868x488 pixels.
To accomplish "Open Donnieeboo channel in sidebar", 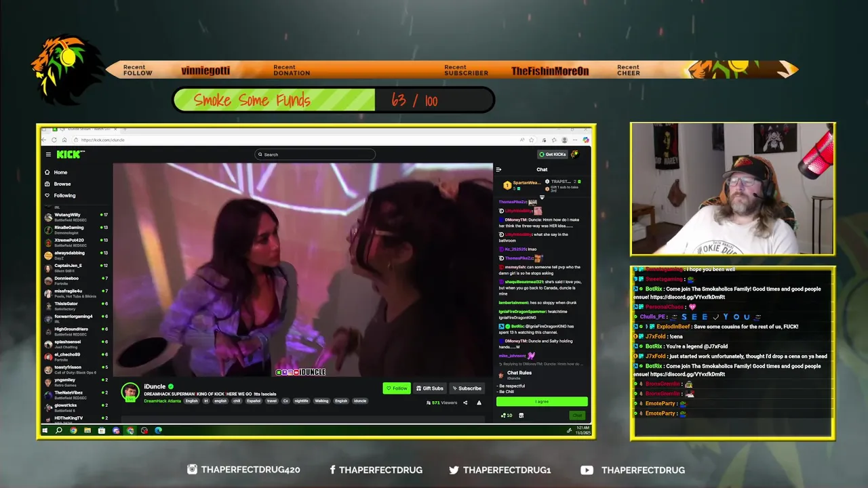I will (x=77, y=281).
